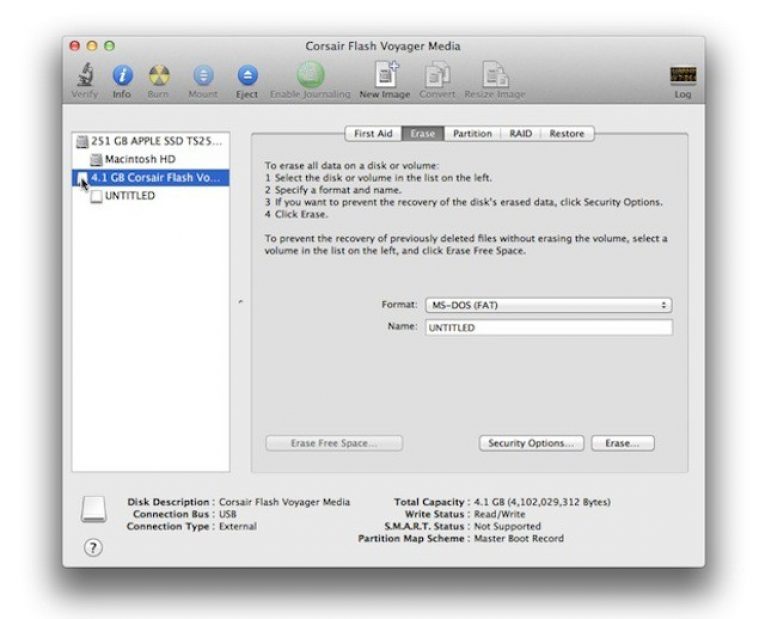Click the Connection Type External value
The width and height of the screenshot is (765, 619).
[x=238, y=526]
